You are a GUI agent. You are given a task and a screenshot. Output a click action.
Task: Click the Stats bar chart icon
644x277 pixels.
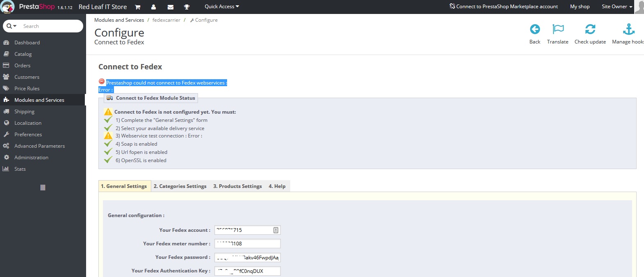(x=6, y=169)
